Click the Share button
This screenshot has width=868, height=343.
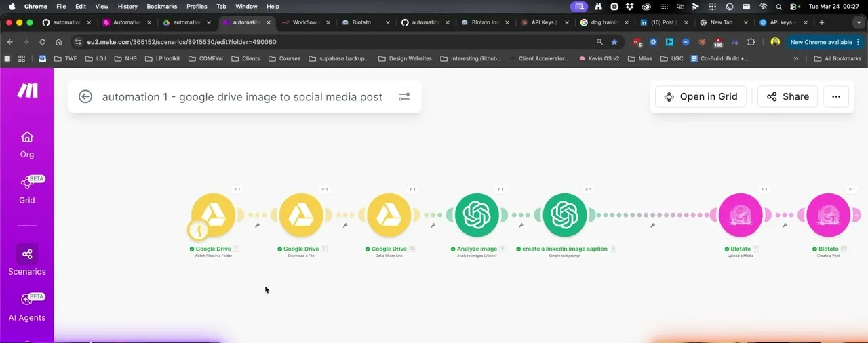(787, 96)
